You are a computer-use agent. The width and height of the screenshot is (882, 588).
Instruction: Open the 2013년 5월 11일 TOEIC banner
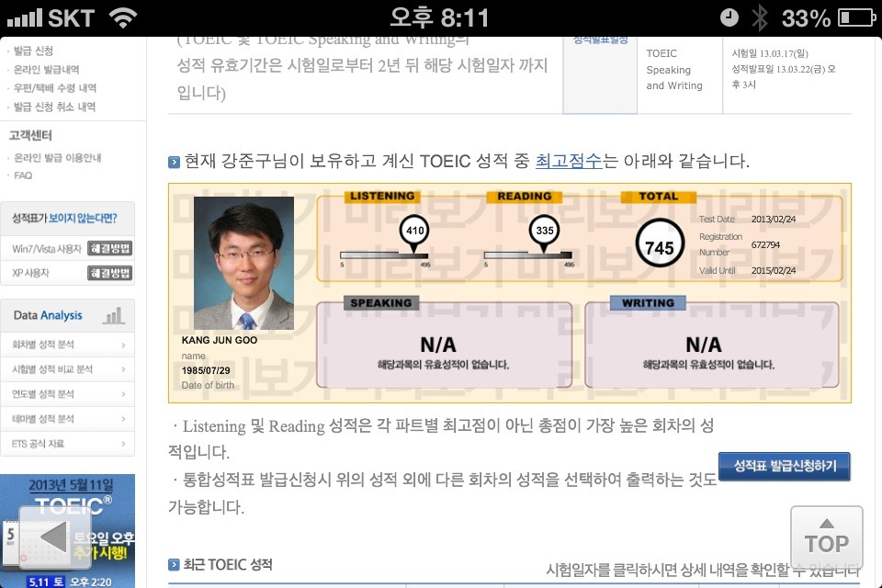tap(67, 531)
